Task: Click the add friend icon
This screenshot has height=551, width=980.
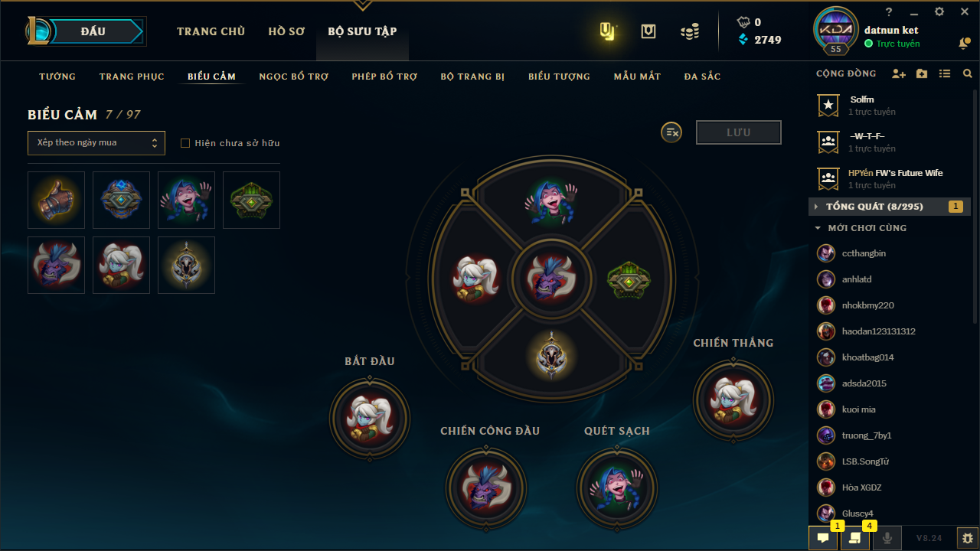Action: (899, 74)
